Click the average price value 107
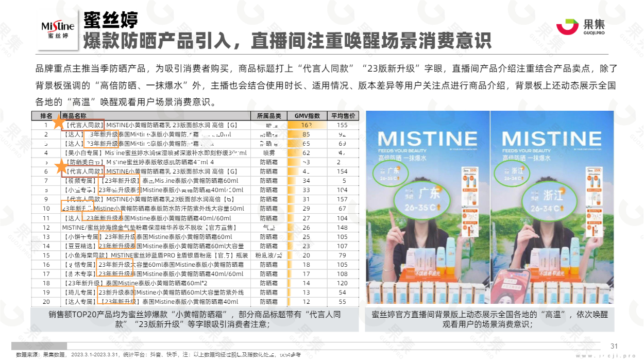Screen dimensions: 644x362 click(343, 246)
